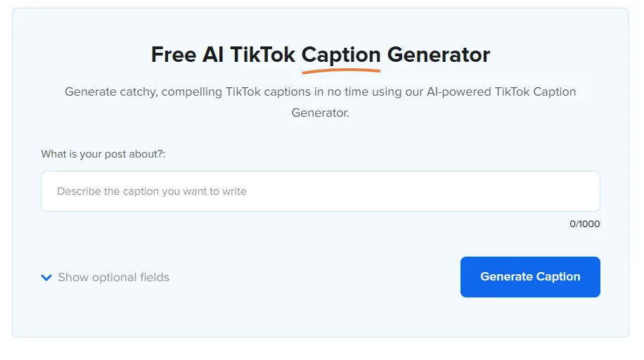This screenshot has height=360, width=644.
Task: Click AI-powered in the description paragraph
Action: tap(459, 91)
